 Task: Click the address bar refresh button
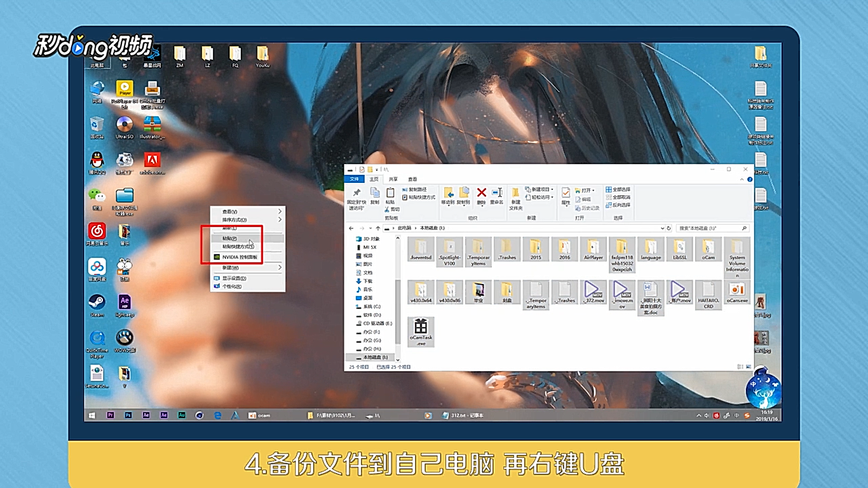click(x=669, y=227)
